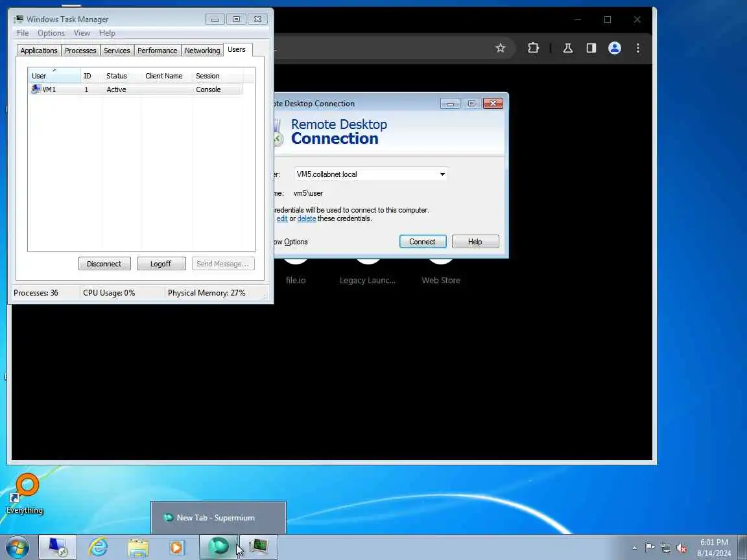Open Remote Desktop Connection taskbar icon
This screenshot has height=560, width=747.
[x=58, y=547]
